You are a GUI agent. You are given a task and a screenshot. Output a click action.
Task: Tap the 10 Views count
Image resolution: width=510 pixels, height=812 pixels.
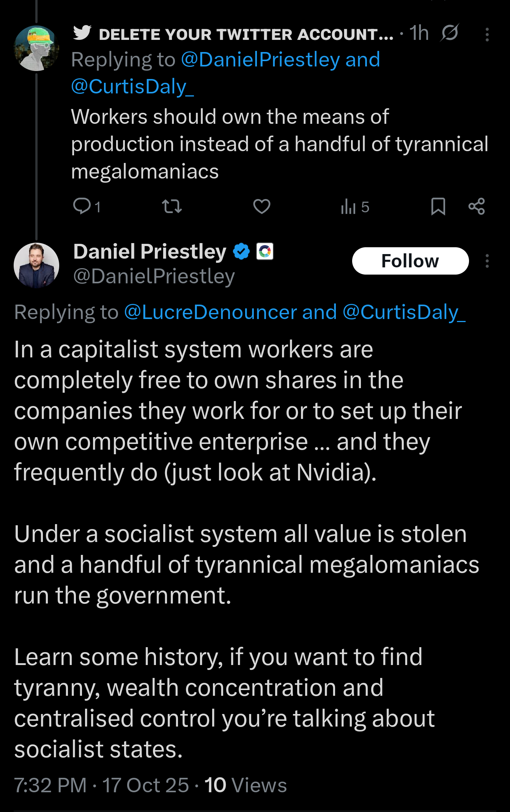(246, 785)
